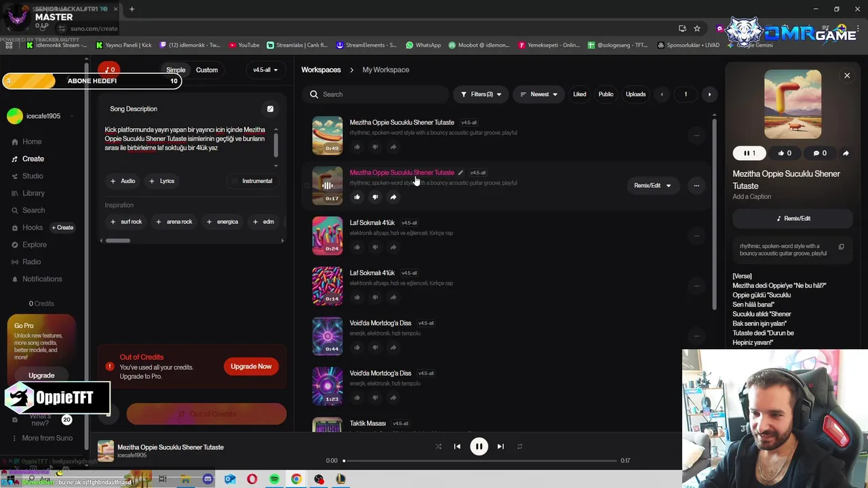This screenshot has height=488, width=868.
Task: Click Upgrade in Go Pro card
Action: click(x=41, y=375)
